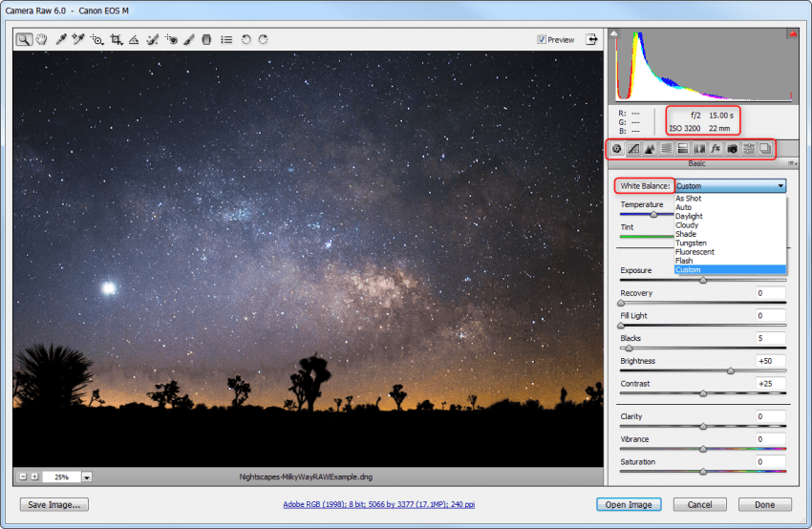The image size is (812, 529).
Task: Open the Camera Calibration panel tab
Action: [x=733, y=149]
